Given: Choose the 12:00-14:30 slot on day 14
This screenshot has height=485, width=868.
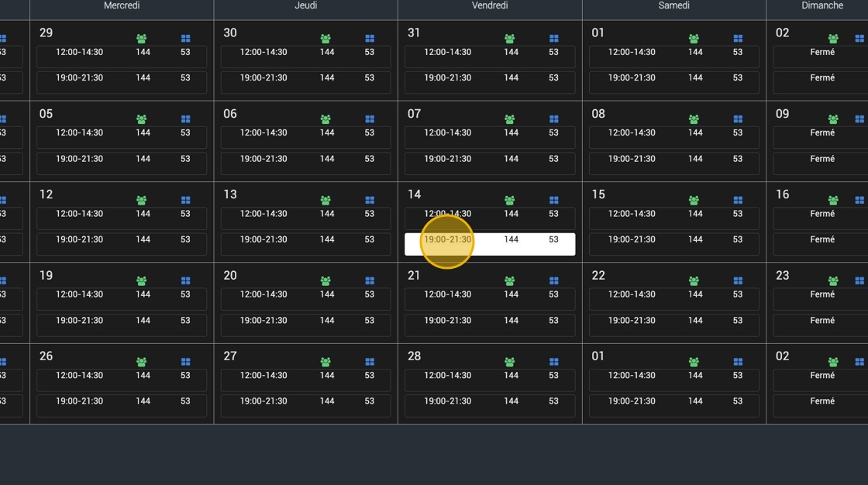Looking at the screenshot, I should pos(490,218).
